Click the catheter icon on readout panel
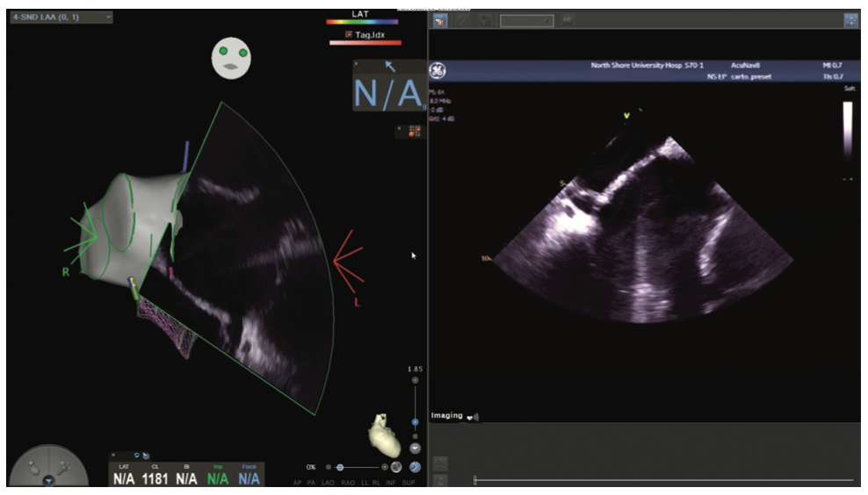The image size is (868, 495). [x=146, y=456]
